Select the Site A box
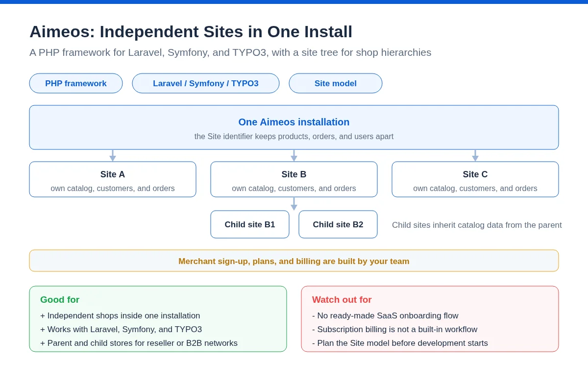The image size is (588, 387). point(113,179)
